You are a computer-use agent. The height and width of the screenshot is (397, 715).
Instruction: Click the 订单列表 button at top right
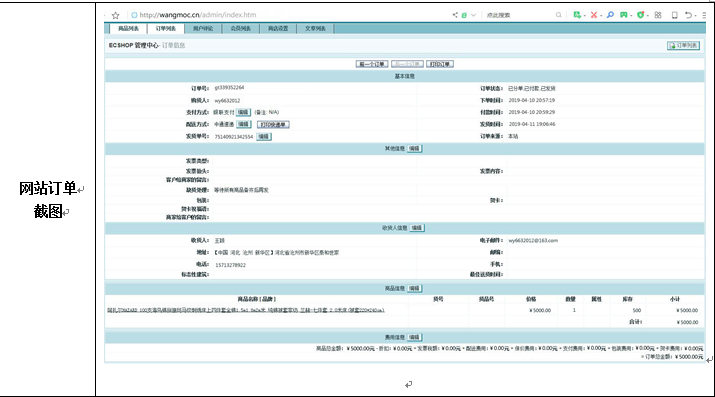tap(683, 46)
